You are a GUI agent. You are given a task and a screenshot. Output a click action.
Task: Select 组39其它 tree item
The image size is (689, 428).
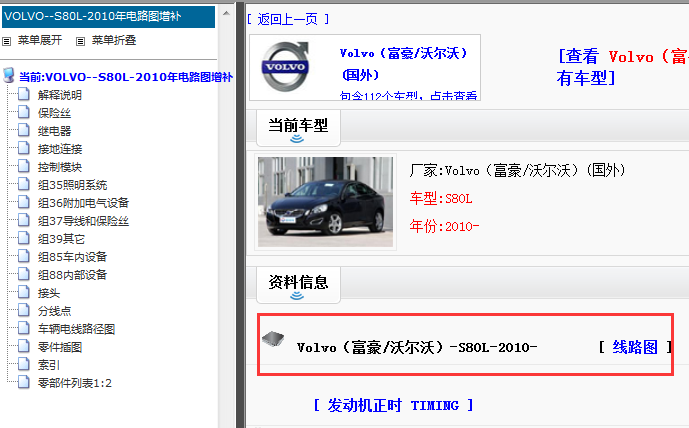61,239
